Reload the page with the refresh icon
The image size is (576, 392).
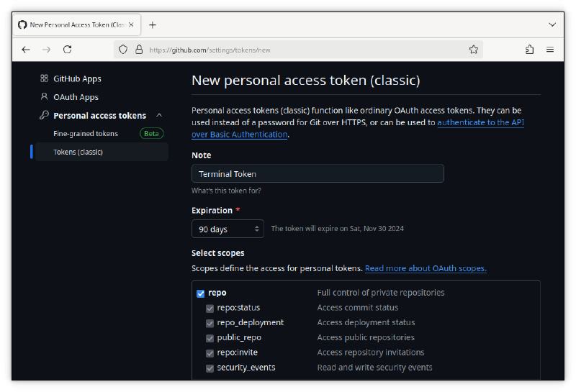[x=67, y=50]
